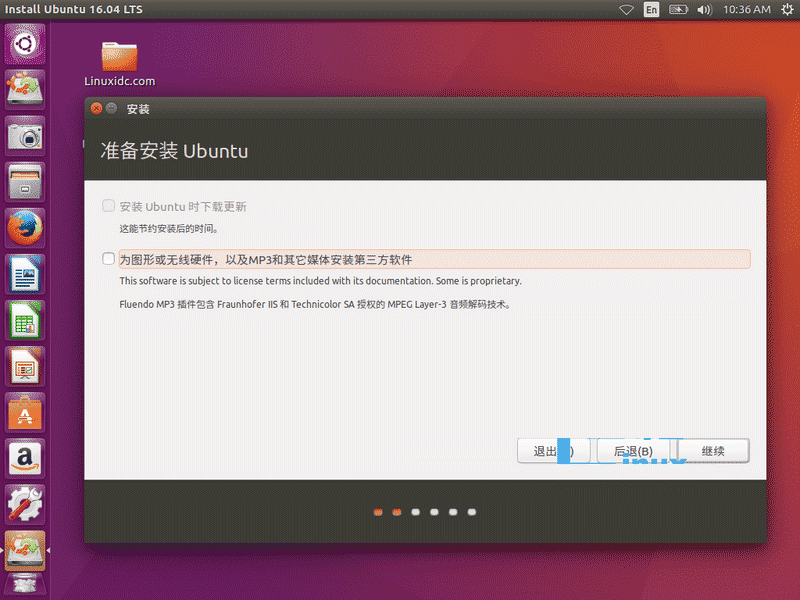Open the En keyboard input indicator
This screenshot has width=800, height=600.
click(652, 10)
